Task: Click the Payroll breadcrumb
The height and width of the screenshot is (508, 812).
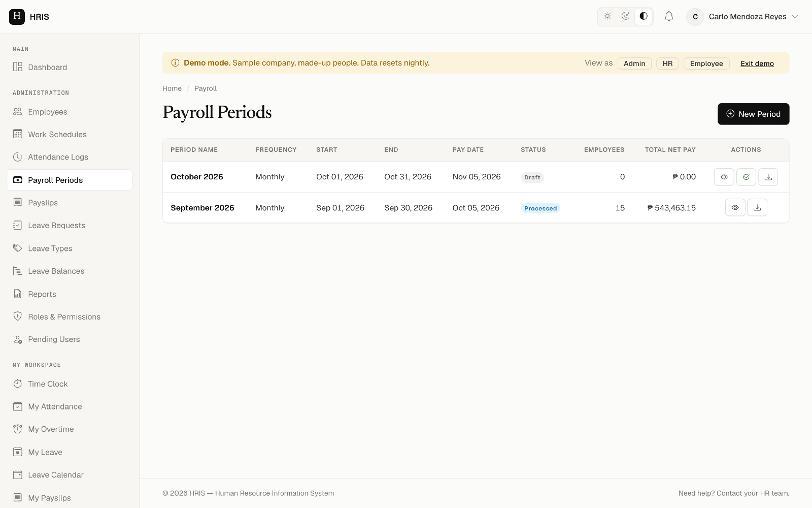Action: tap(206, 88)
